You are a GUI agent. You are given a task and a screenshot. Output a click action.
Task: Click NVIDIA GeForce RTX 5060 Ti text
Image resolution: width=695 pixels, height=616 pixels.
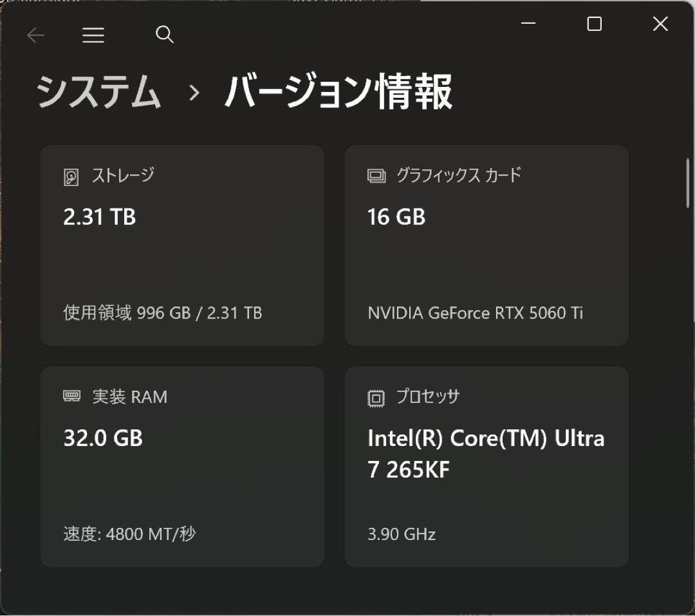[475, 313]
